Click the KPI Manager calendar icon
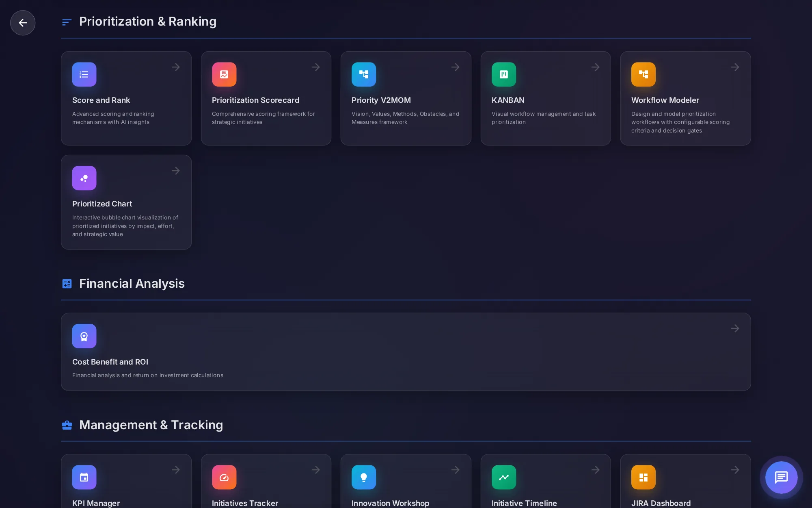This screenshot has width=812, height=508. tap(84, 477)
